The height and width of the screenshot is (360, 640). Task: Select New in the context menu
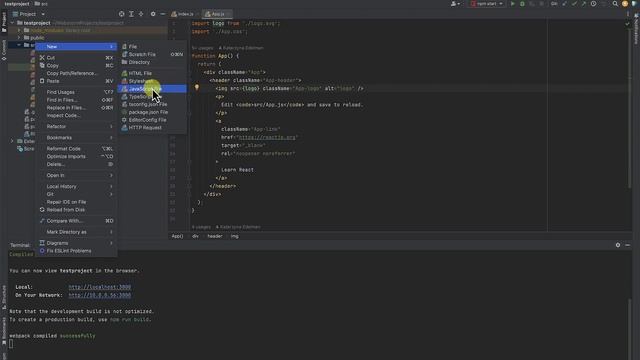coord(76,47)
